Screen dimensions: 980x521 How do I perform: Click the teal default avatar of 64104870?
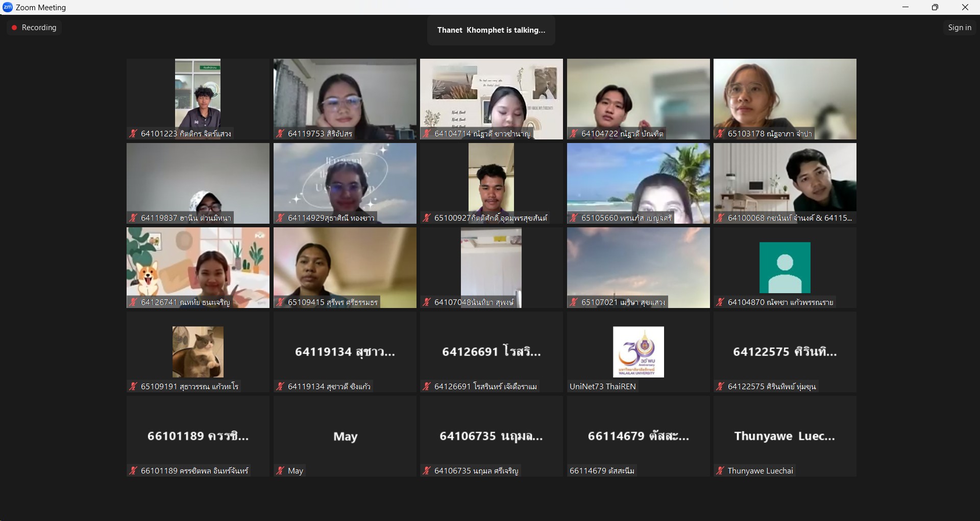[785, 267]
